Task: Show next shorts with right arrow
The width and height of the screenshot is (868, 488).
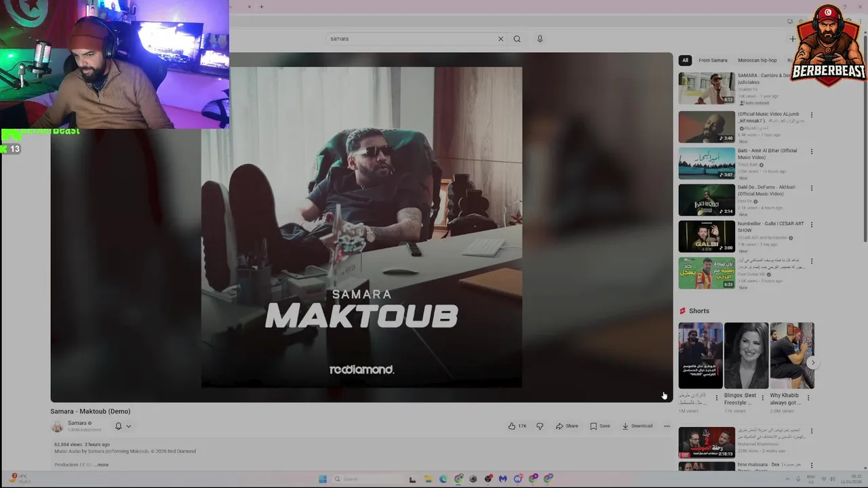Action: point(812,363)
